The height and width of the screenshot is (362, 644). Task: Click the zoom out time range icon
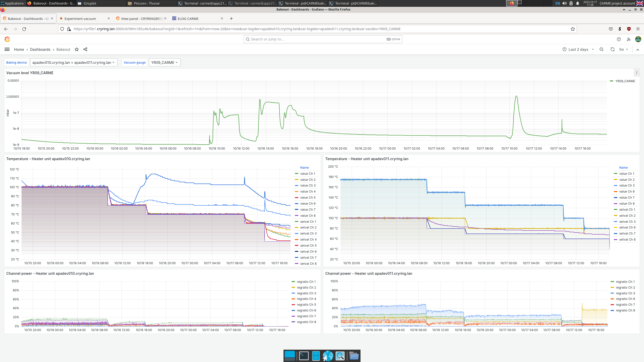[601, 50]
